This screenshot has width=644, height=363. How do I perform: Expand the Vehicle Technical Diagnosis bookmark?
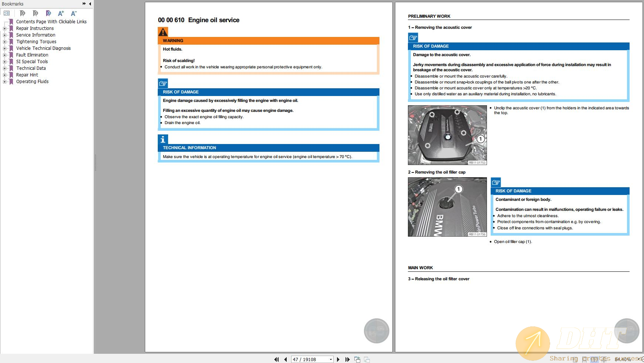5,48
